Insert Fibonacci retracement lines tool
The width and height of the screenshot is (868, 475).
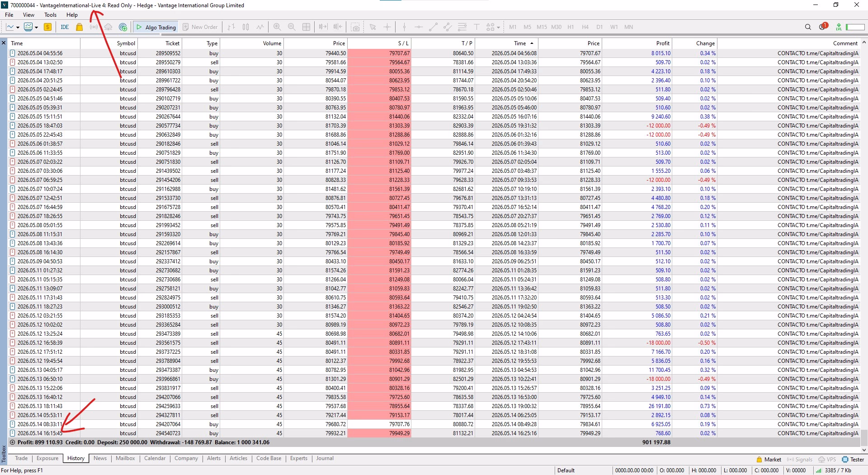pyautogui.click(x=462, y=27)
